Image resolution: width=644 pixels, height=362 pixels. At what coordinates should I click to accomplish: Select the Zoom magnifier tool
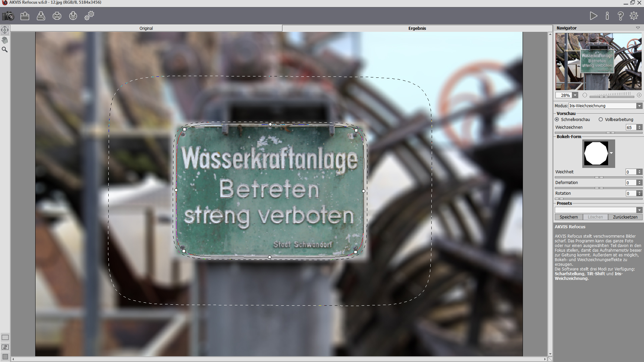(x=5, y=50)
